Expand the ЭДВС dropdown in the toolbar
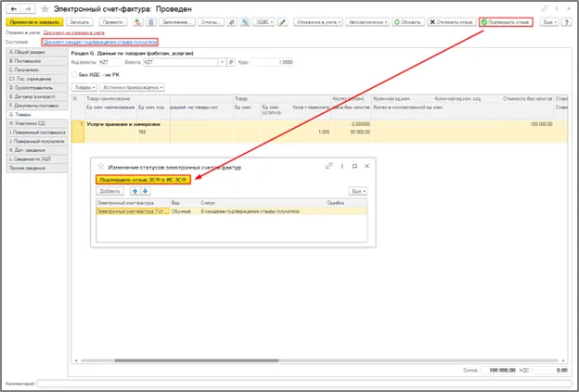Viewport: 579px width, 392px height. pos(264,22)
